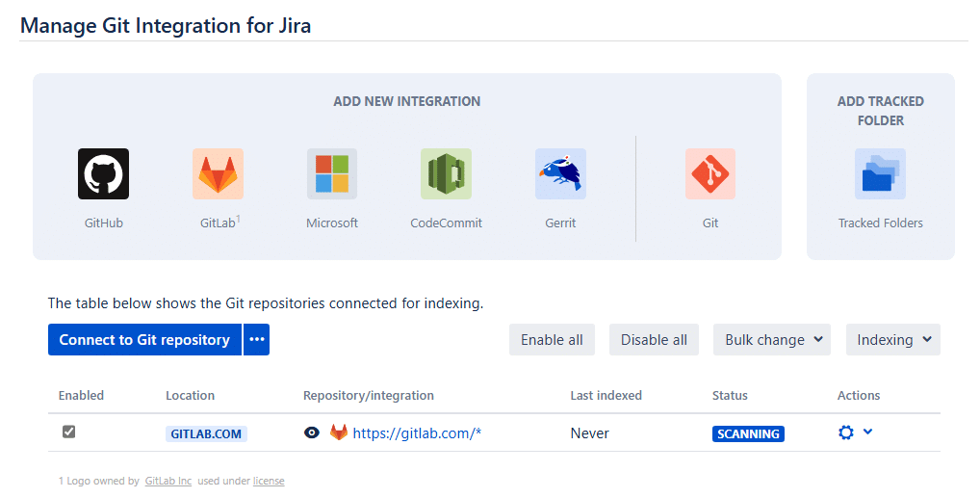Select the GitLab fox icon

click(x=218, y=173)
